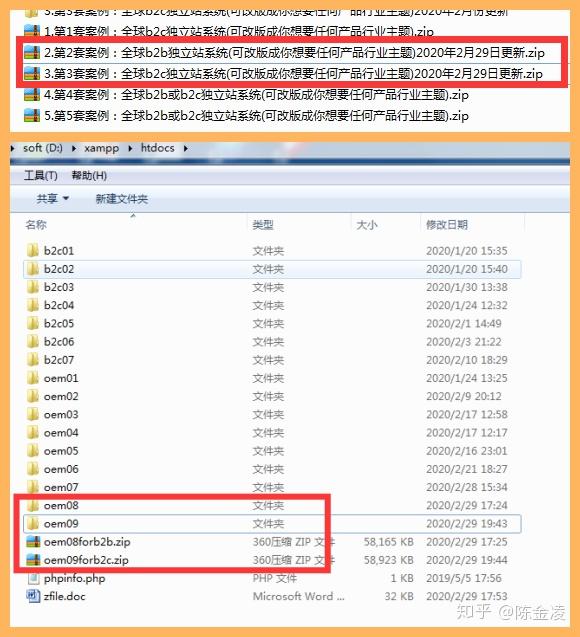Sort files by the 大小 column header
Screen dimensions: 580x637
pos(367,224)
